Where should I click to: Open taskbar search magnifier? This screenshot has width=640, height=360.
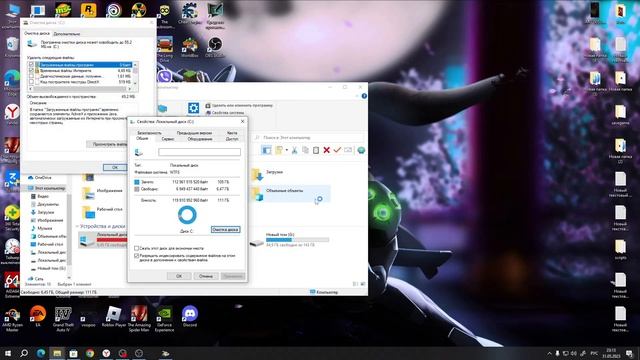click(x=24, y=353)
